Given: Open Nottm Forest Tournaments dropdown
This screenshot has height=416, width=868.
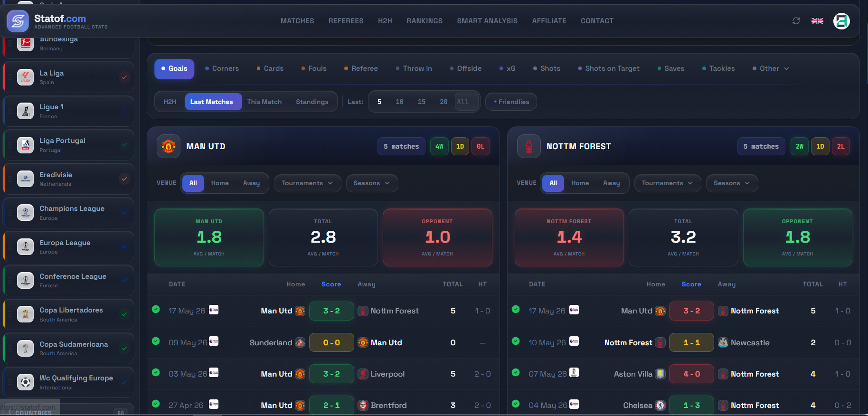Looking at the screenshot, I should pyautogui.click(x=668, y=183).
